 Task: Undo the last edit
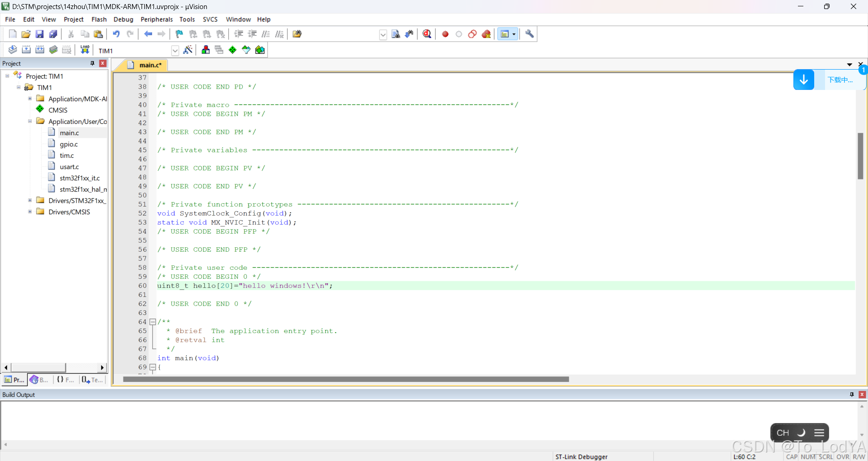pos(116,34)
